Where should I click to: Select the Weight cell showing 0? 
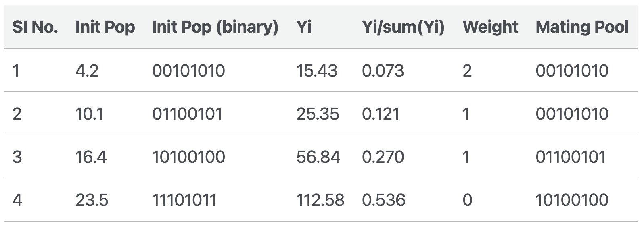pos(467,200)
